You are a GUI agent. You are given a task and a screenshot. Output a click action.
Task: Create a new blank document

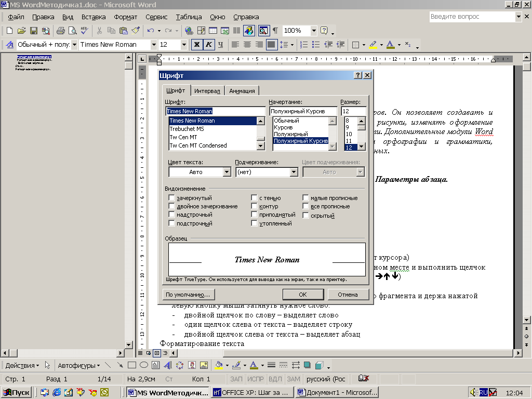point(9,31)
